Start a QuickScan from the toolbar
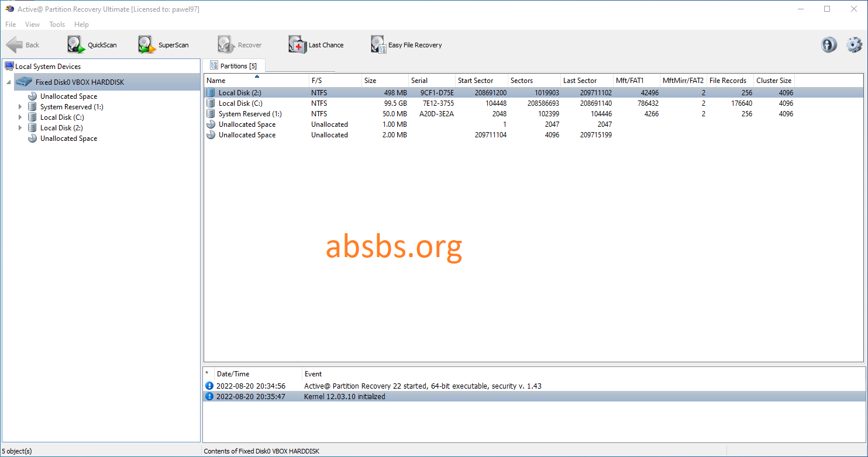This screenshot has height=457, width=868. tap(92, 45)
